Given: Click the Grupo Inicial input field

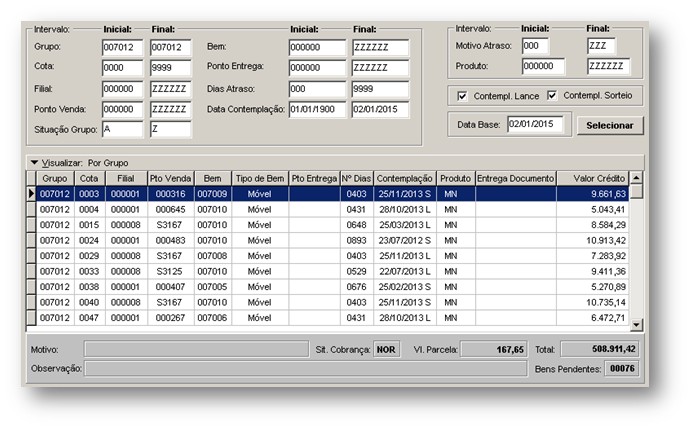Looking at the screenshot, I should pyautogui.click(x=123, y=48).
